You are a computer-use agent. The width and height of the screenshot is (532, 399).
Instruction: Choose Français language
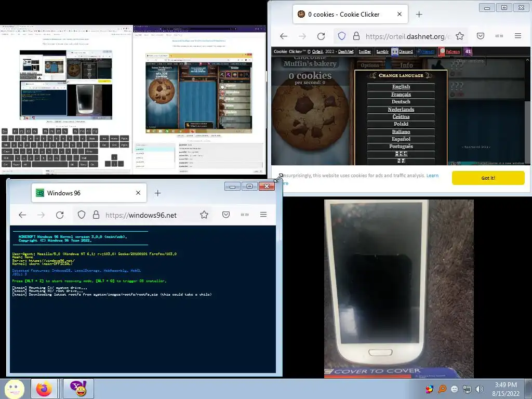pos(401,95)
